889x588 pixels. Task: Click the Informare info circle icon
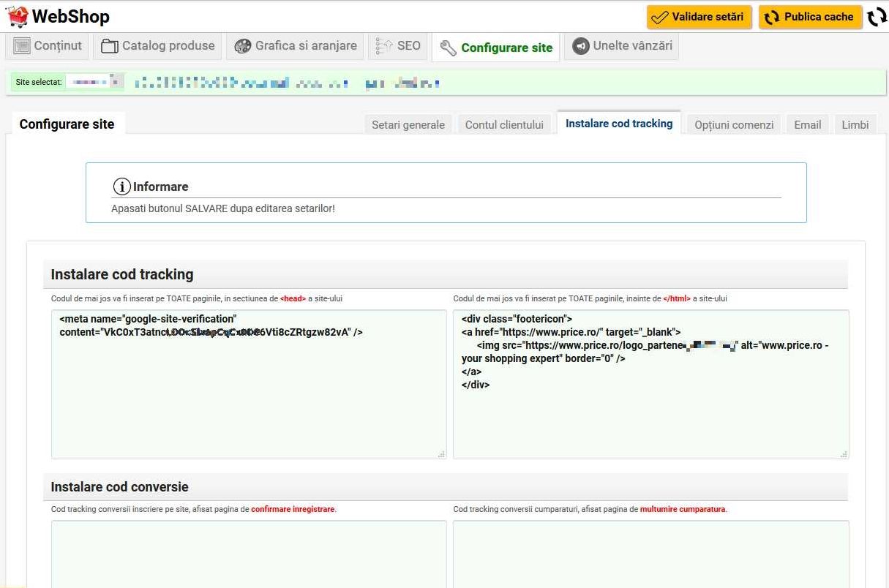121,186
